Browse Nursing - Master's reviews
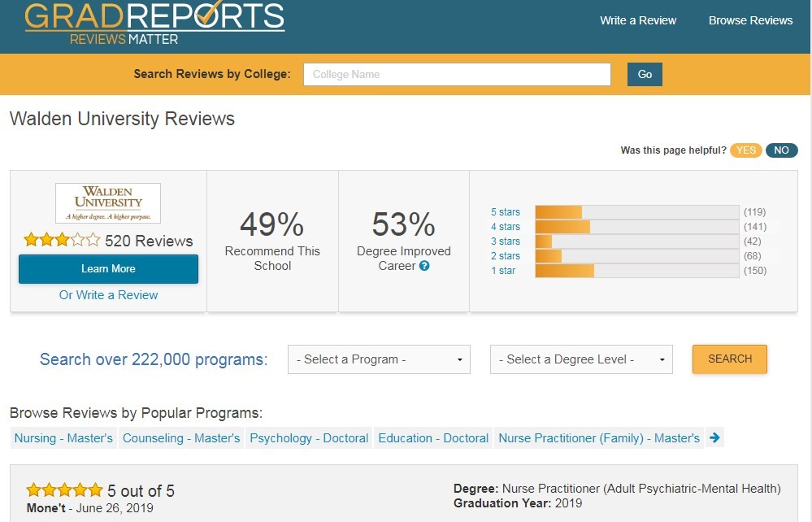This screenshot has width=812, height=522. click(63, 438)
